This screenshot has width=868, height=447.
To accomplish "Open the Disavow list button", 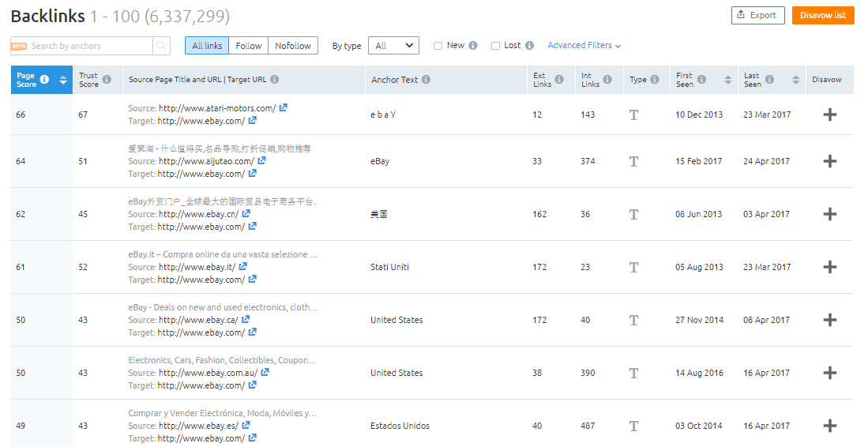I will click(823, 15).
